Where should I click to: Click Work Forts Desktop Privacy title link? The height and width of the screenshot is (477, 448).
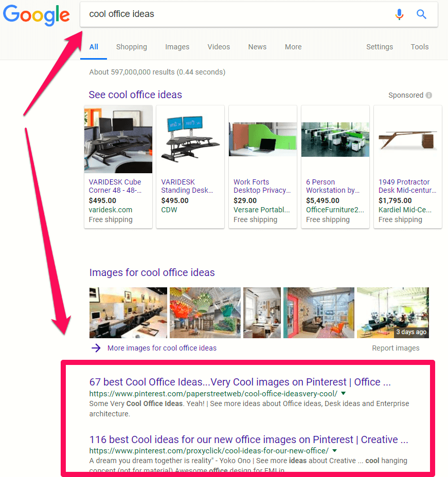point(262,186)
